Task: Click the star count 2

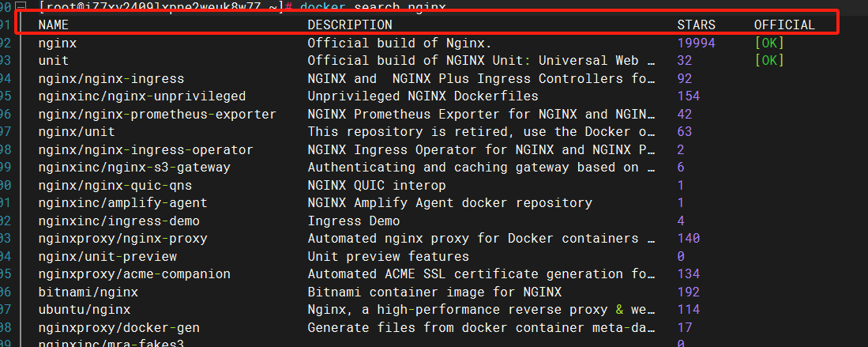Action: [x=681, y=149]
